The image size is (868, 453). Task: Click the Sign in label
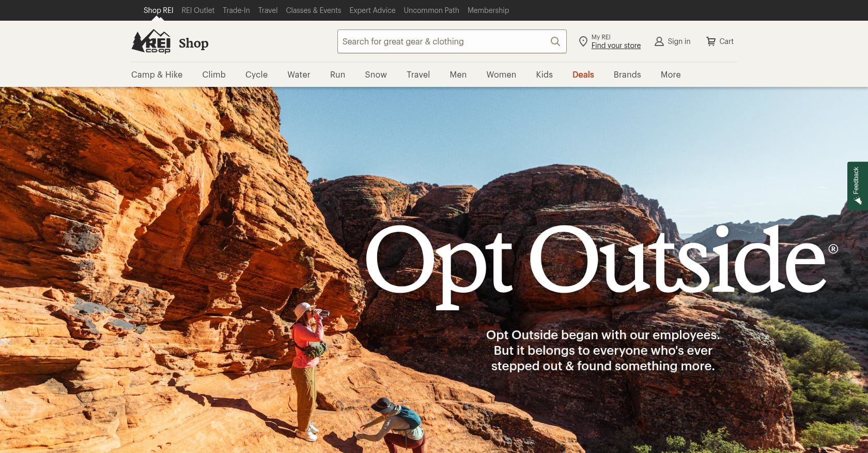679,41
